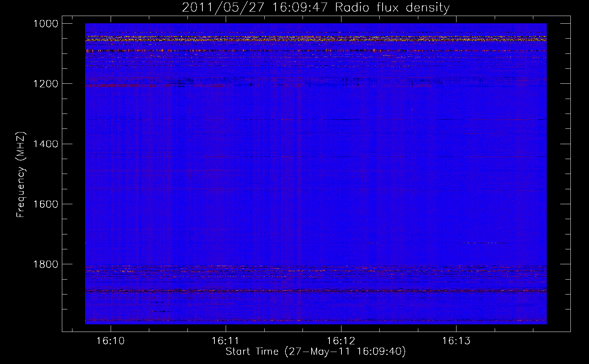Click the 16:13 time axis label
The image size is (589, 364).
[456, 341]
